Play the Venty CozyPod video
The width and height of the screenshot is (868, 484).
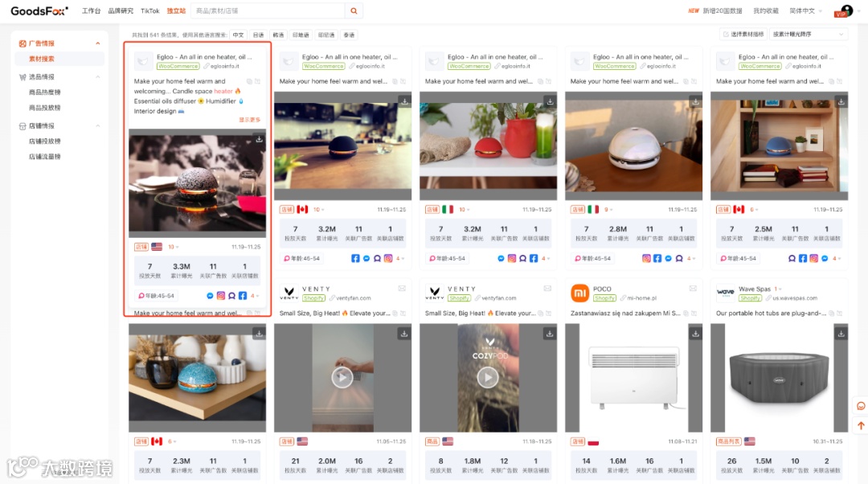coord(488,378)
